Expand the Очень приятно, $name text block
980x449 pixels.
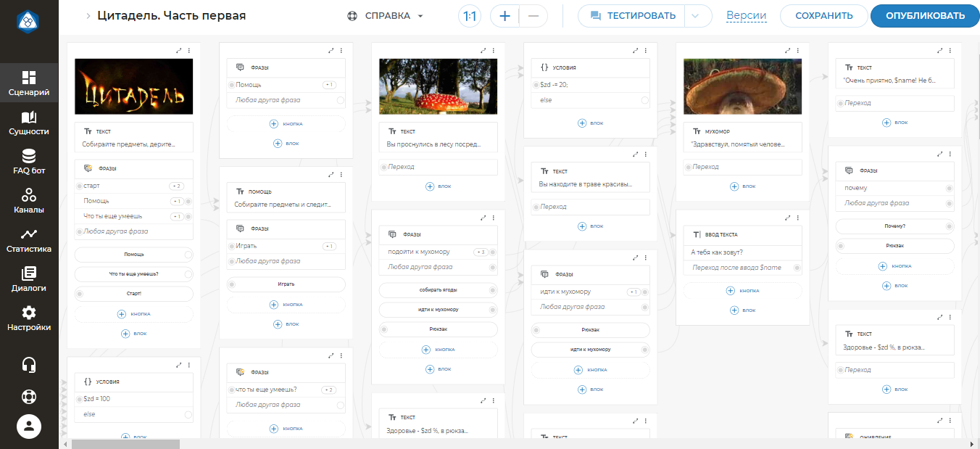(939, 51)
